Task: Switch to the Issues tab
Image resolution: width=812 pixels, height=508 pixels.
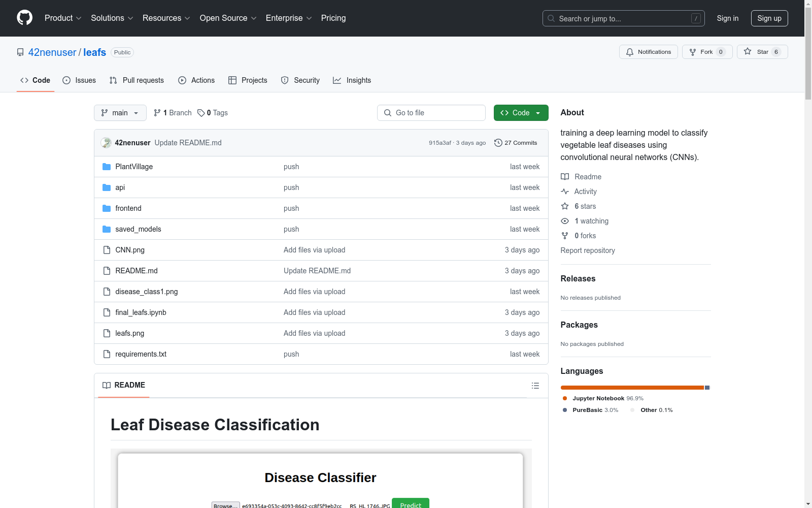Action: (79, 80)
